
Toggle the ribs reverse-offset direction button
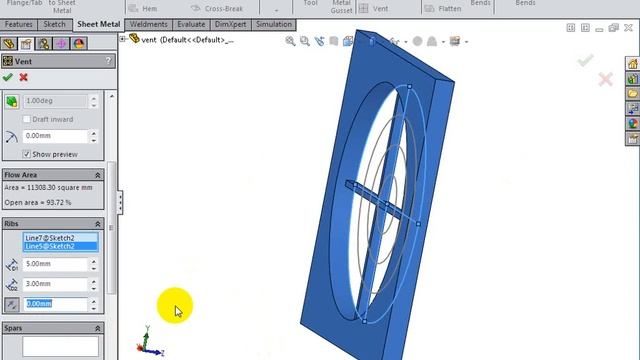(x=12, y=304)
